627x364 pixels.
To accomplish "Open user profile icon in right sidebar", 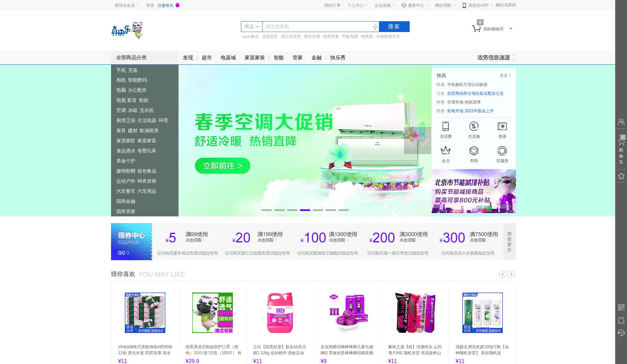I will point(621,122).
